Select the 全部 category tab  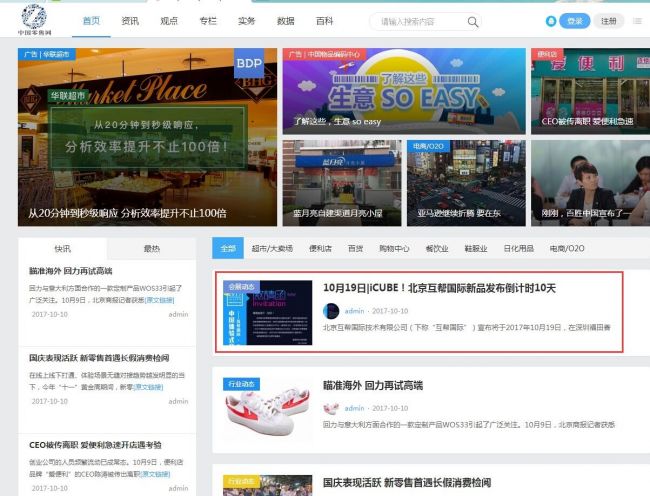228,248
